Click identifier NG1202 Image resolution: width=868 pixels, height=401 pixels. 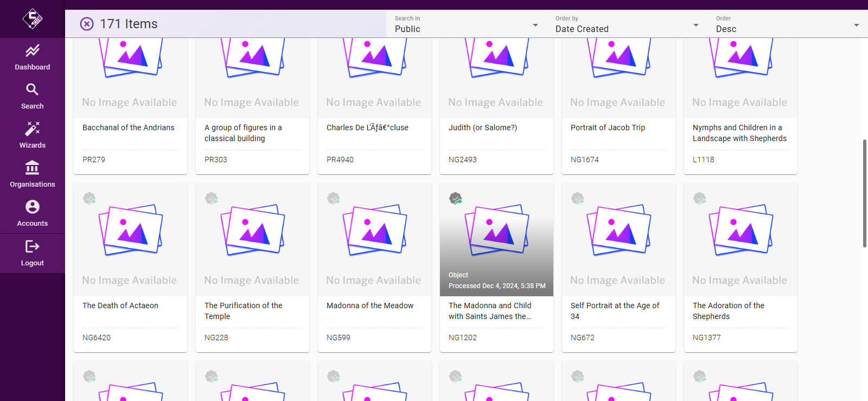(463, 338)
